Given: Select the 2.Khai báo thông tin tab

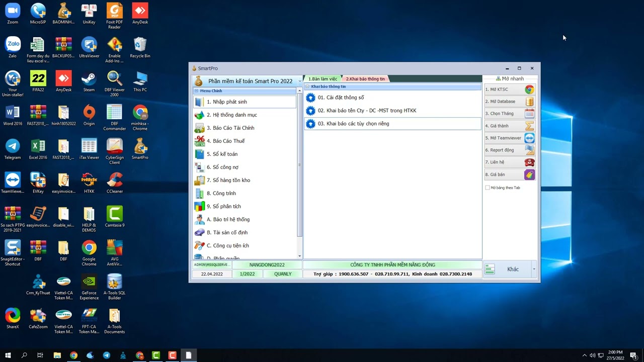Looking at the screenshot, I should (365, 79).
